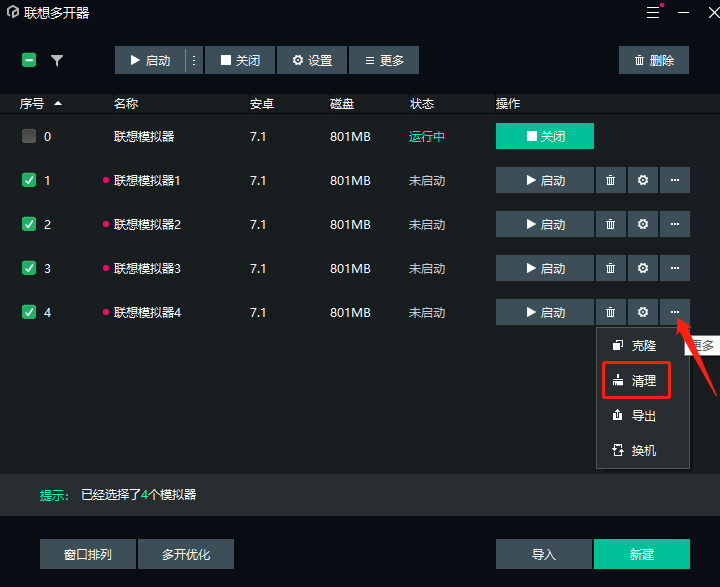Click the 窗口排列 window arrange button
This screenshot has width=720, height=587.
[88, 554]
